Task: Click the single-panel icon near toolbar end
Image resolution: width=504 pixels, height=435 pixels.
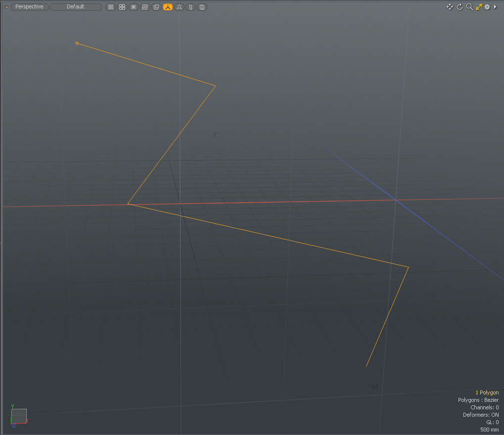Action: click(190, 7)
